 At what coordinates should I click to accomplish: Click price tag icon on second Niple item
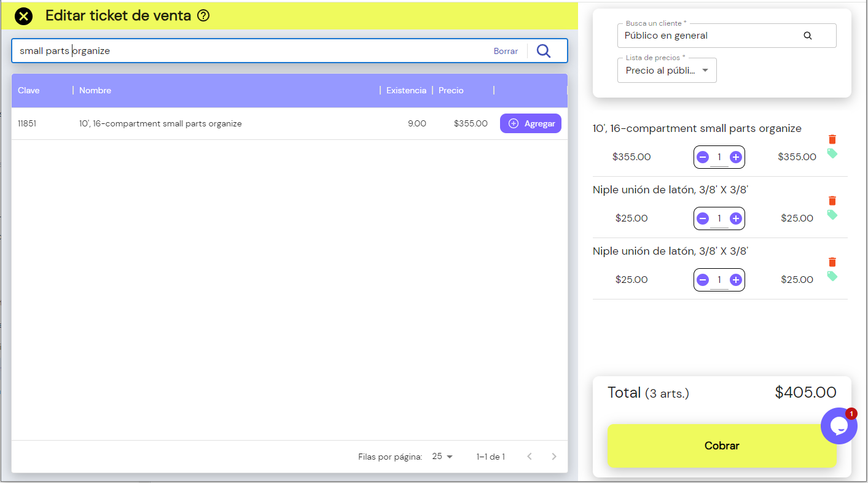tap(832, 276)
